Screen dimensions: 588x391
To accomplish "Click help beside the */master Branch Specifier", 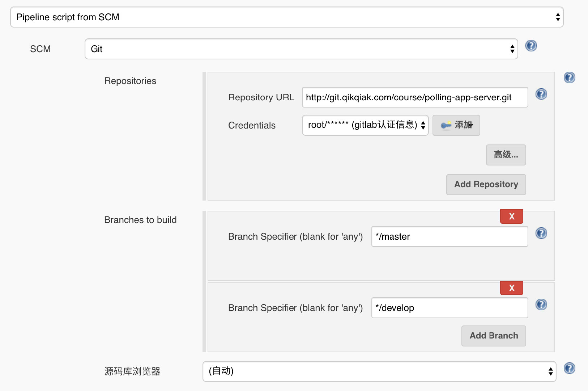I will 541,234.
